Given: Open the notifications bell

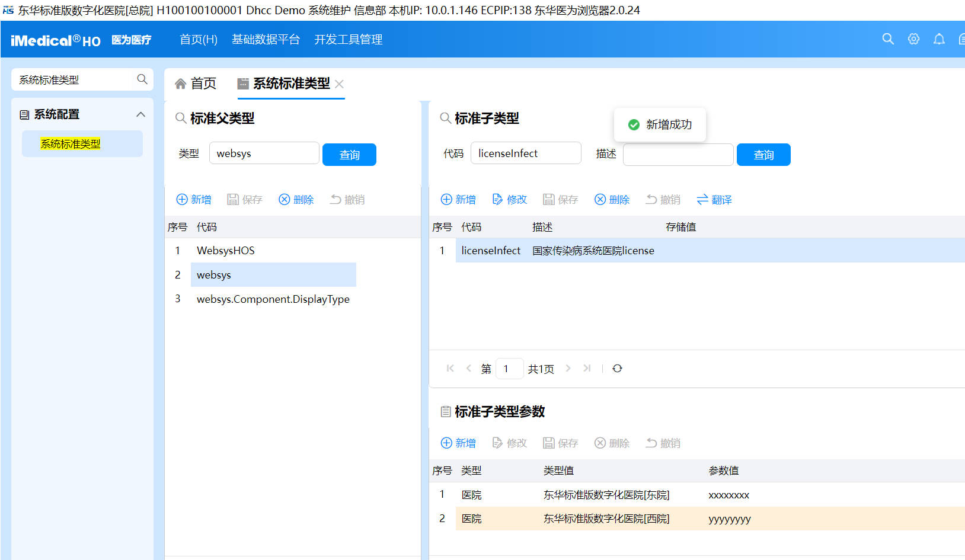Looking at the screenshot, I should pyautogui.click(x=939, y=39).
